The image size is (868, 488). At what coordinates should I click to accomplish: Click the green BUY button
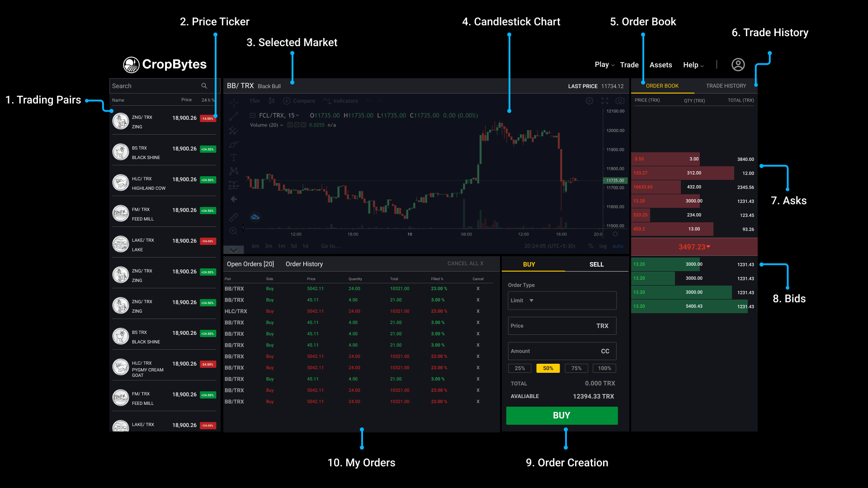[562, 415]
